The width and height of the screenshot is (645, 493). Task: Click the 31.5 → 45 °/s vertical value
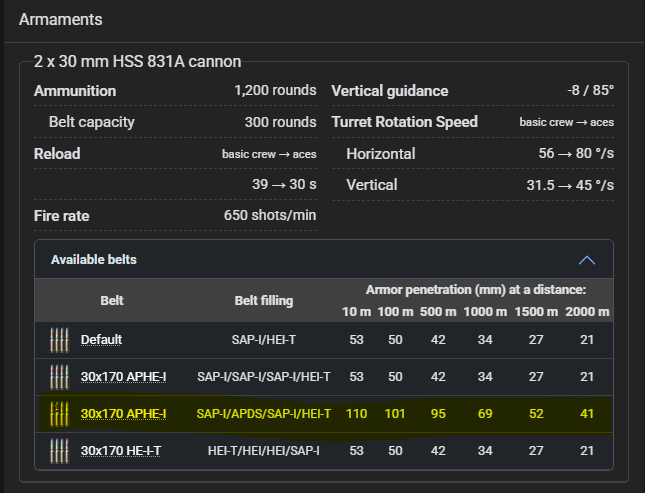point(570,185)
